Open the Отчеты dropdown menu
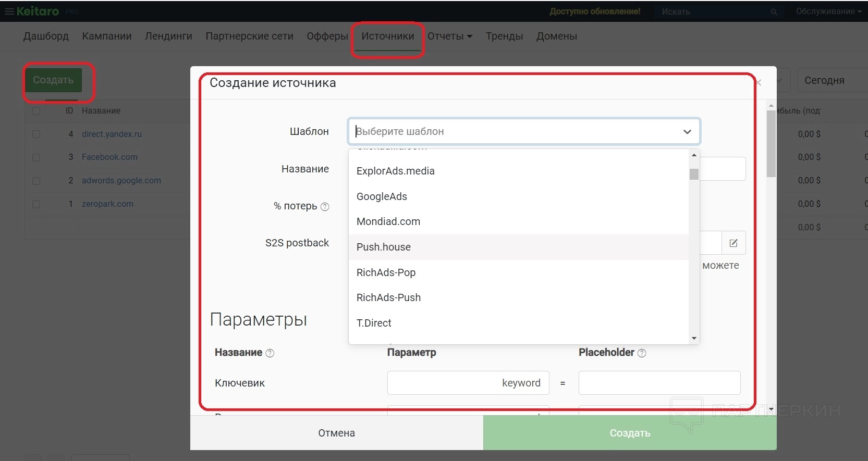Screen dimensions: 868x461 449,36
